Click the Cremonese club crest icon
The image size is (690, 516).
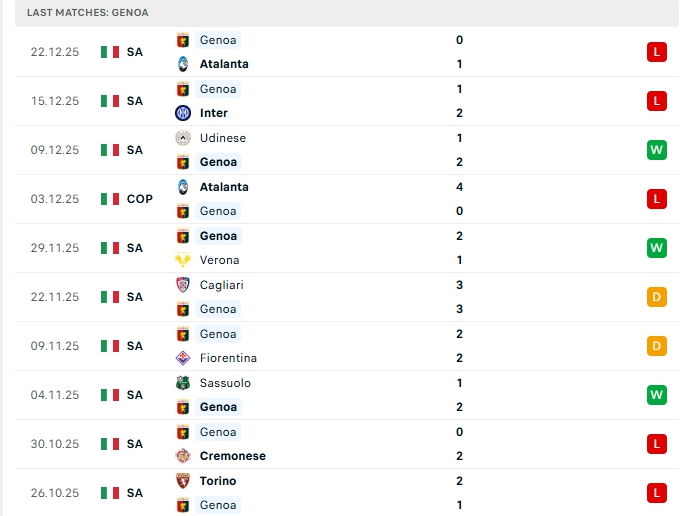182,456
